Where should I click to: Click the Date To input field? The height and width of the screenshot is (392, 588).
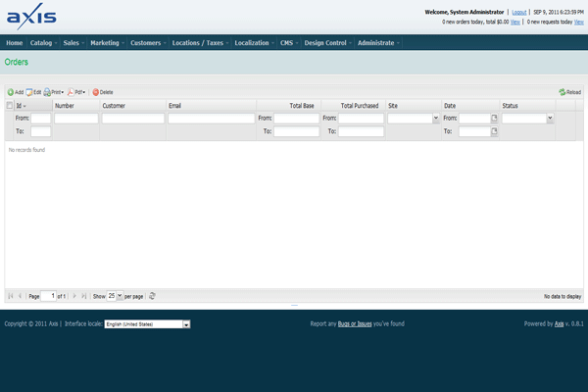tap(474, 131)
